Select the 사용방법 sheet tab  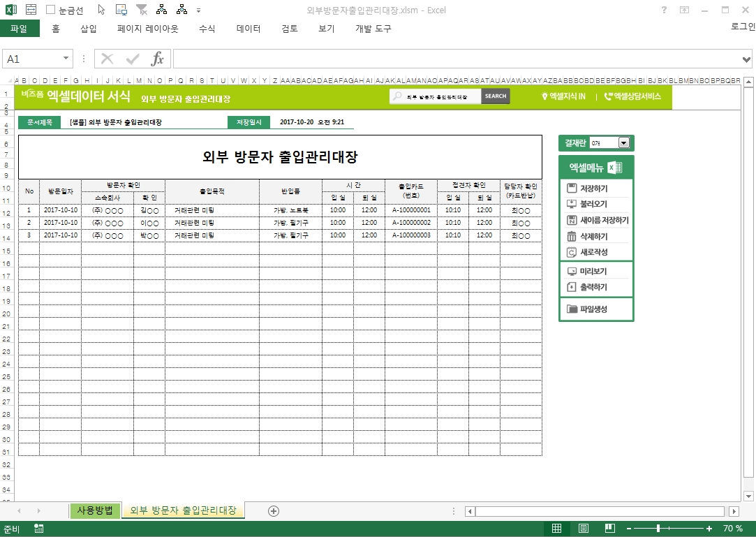[x=94, y=510]
